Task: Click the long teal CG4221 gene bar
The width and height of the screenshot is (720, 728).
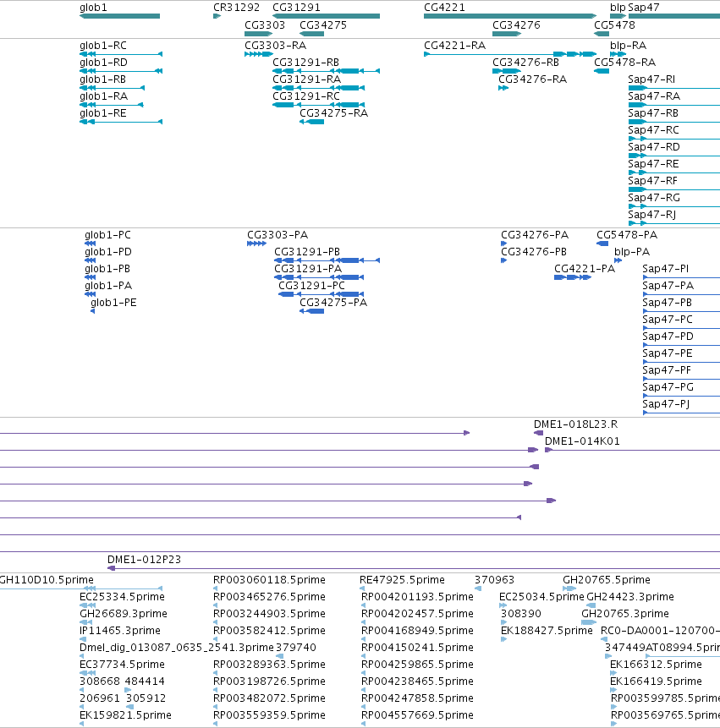Action: [x=510, y=16]
